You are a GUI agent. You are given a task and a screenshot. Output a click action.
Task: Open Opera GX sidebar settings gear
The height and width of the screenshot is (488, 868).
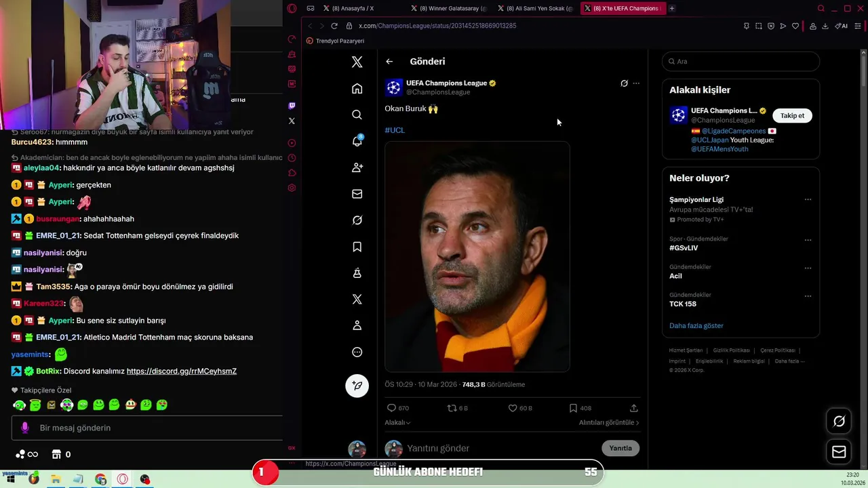click(292, 188)
